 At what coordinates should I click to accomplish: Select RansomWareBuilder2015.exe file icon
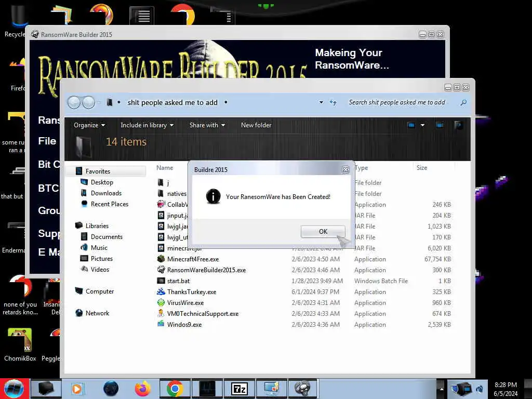click(161, 270)
